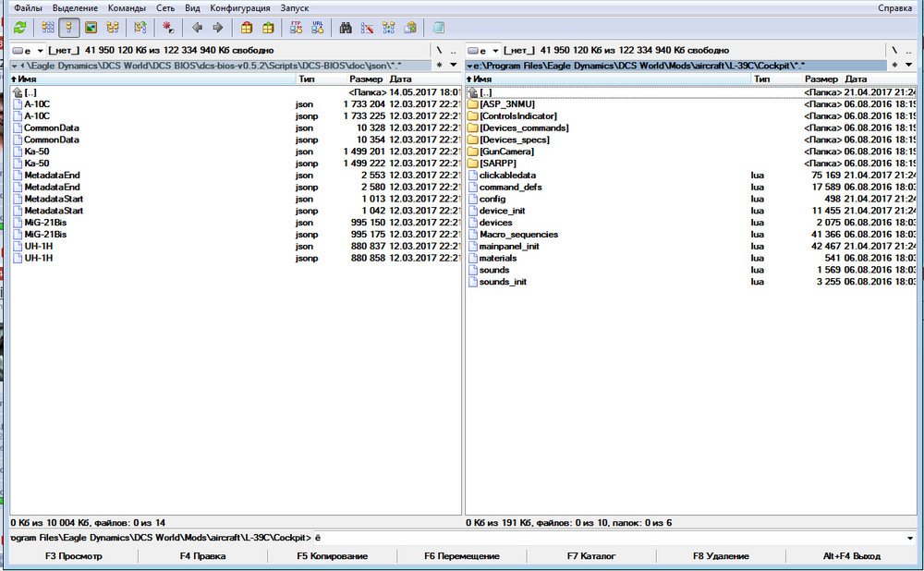Click the F8 Удаление button

(x=721, y=555)
